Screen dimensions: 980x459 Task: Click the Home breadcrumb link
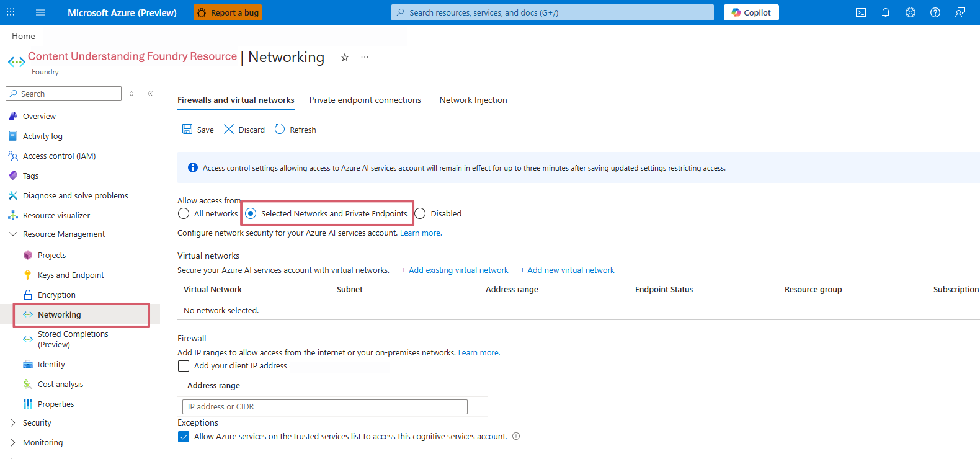[x=24, y=36]
